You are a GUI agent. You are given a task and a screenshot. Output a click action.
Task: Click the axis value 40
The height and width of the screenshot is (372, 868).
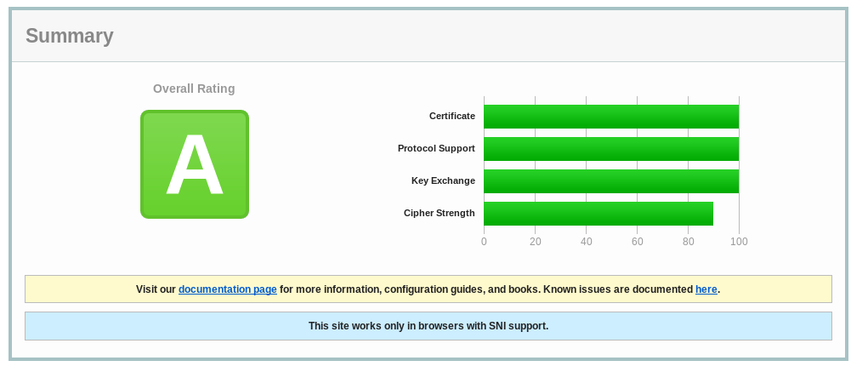[x=587, y=241]
